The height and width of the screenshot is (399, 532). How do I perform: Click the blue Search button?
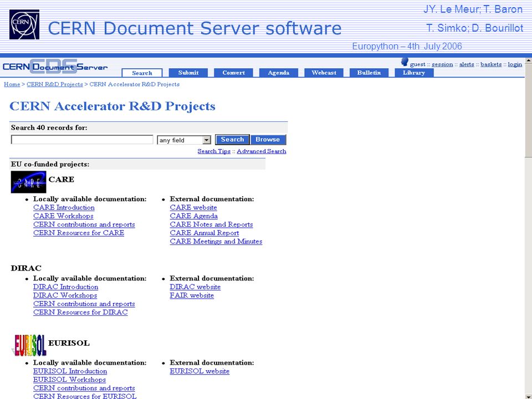[x=232, y=140]
